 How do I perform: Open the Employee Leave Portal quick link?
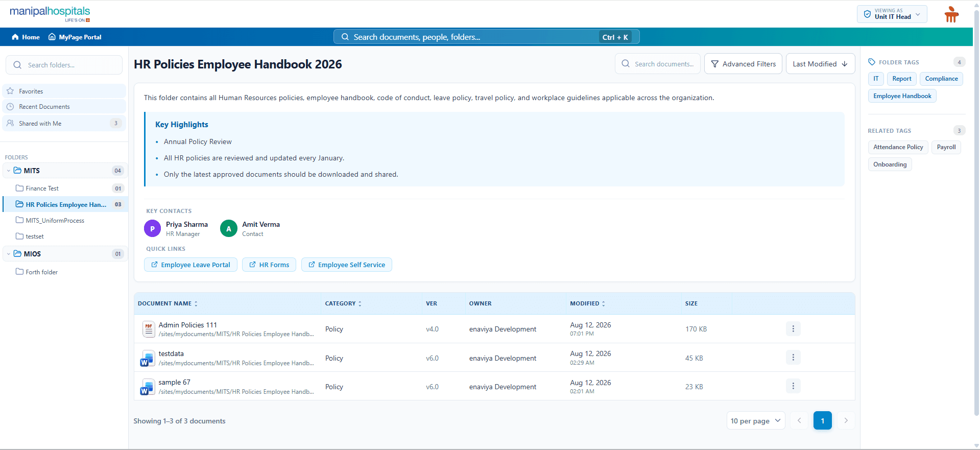click(x=190, y=265)
